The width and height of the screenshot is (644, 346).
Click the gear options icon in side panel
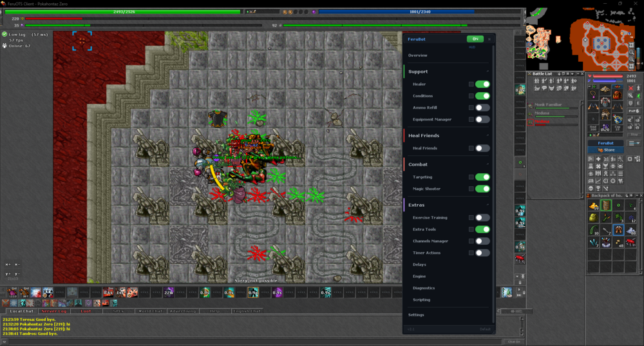pos(630,159)
